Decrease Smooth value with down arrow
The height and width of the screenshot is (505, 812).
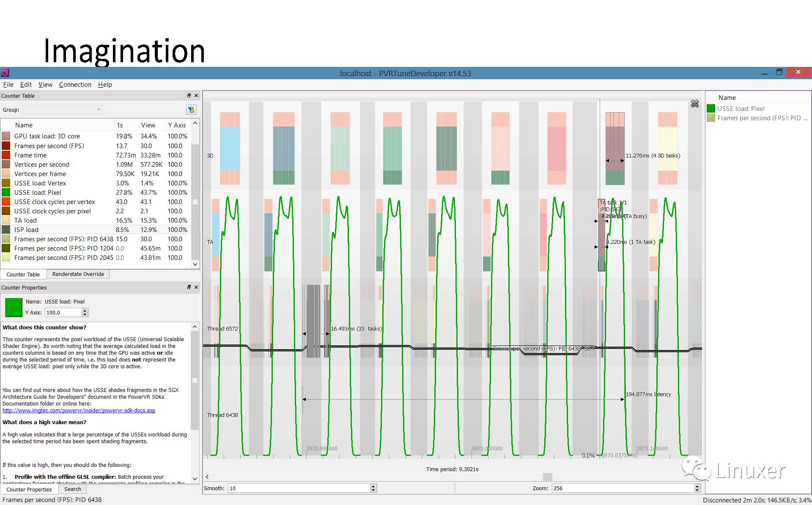(373, 490)
